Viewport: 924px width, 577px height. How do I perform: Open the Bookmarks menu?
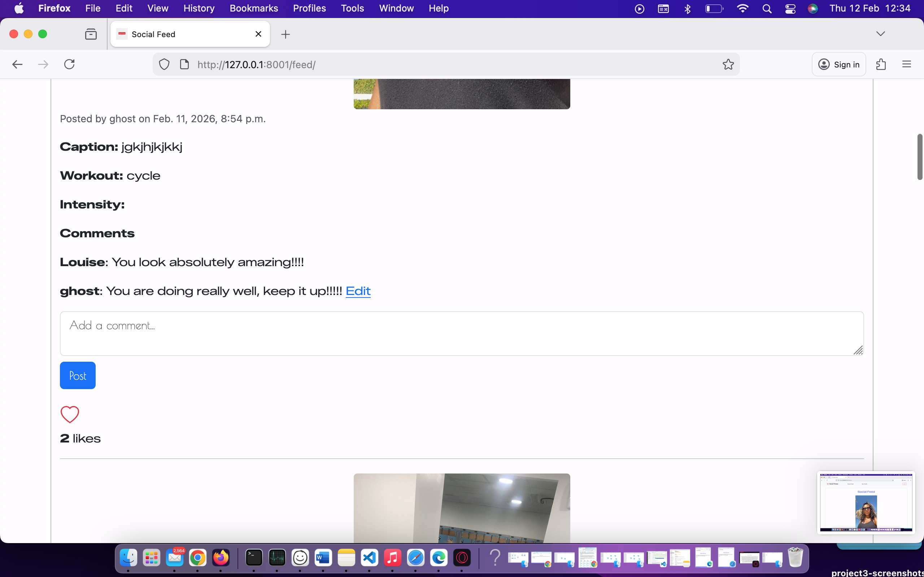point(254,8)
